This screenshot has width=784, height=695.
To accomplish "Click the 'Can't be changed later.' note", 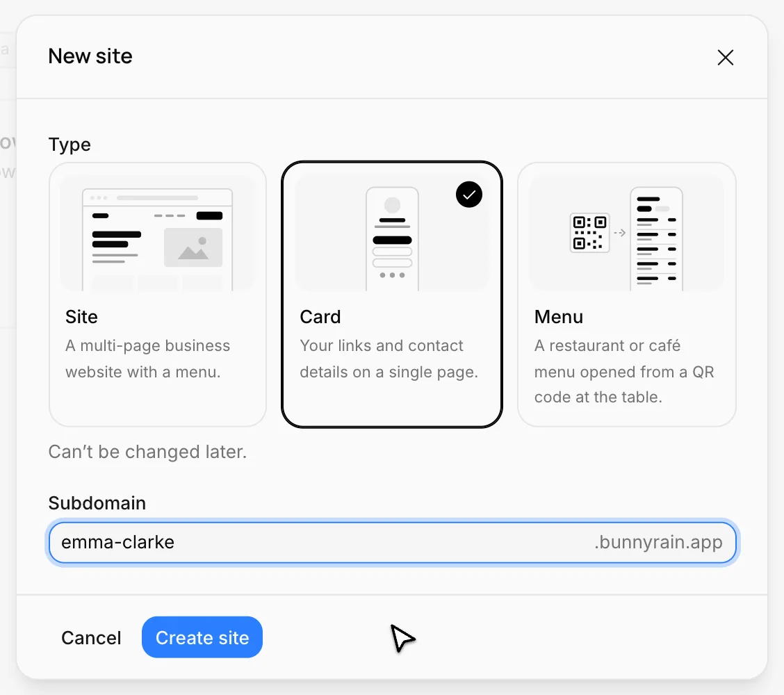I will 147,452.
